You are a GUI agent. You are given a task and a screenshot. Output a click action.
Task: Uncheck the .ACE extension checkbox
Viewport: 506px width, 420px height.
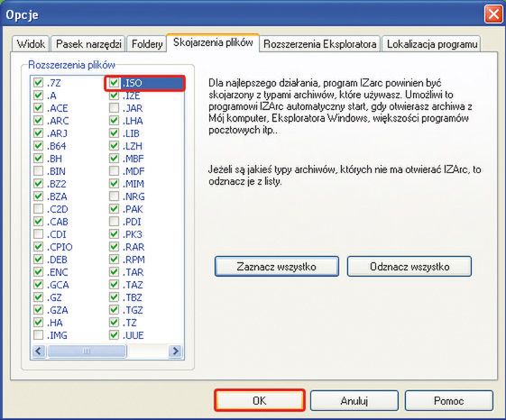[x=38, y=108]
